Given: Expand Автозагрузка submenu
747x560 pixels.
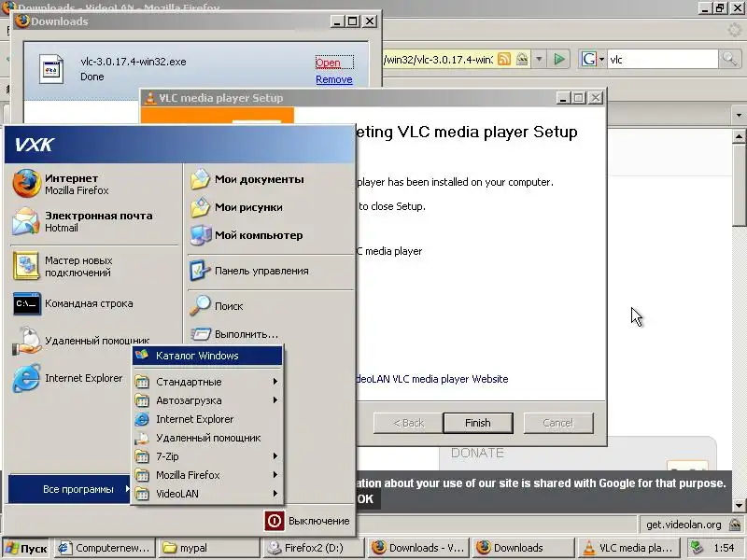Looking at the screenshot, I should click(207, 400).
